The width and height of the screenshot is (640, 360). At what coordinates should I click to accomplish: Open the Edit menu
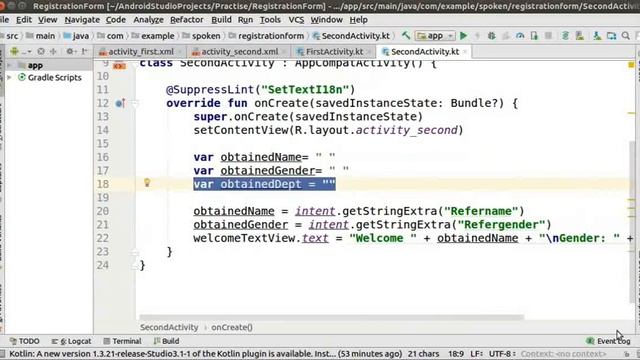pyautogui.click(x=24, y=20)
